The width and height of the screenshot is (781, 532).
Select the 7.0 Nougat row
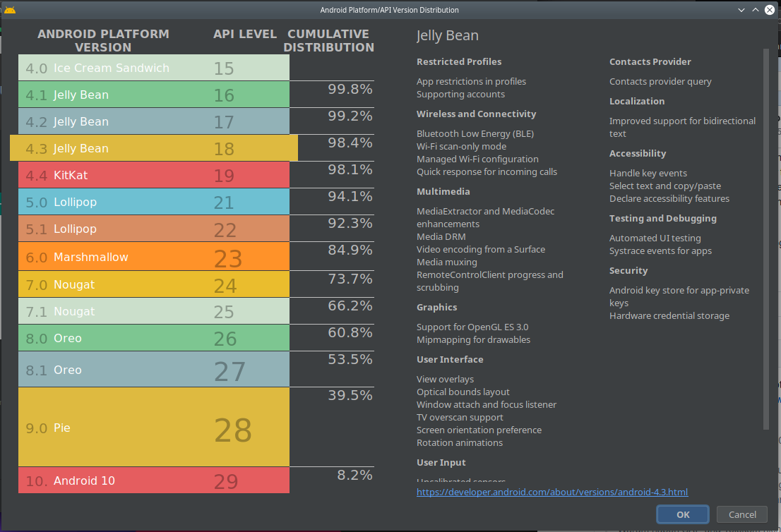(154, 284)
